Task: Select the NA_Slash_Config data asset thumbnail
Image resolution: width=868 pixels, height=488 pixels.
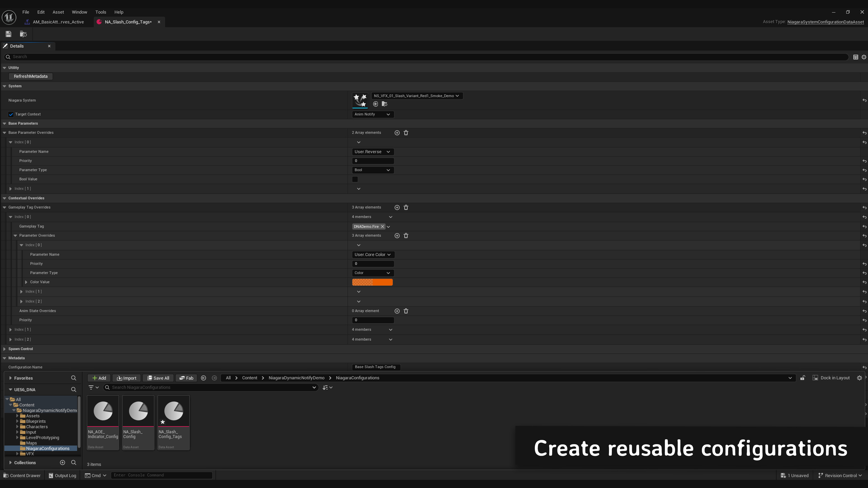Action: point(138,411)
